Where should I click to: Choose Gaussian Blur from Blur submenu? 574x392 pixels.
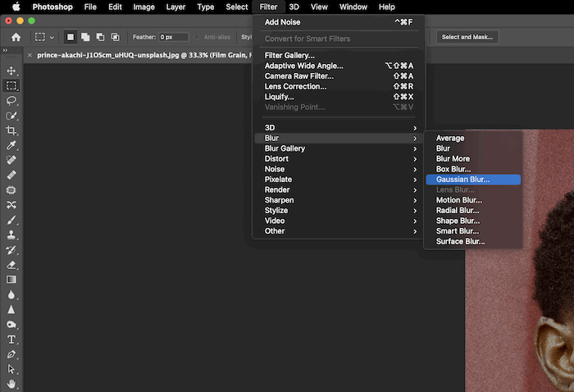pyautogui.click(x=473, y=180)
